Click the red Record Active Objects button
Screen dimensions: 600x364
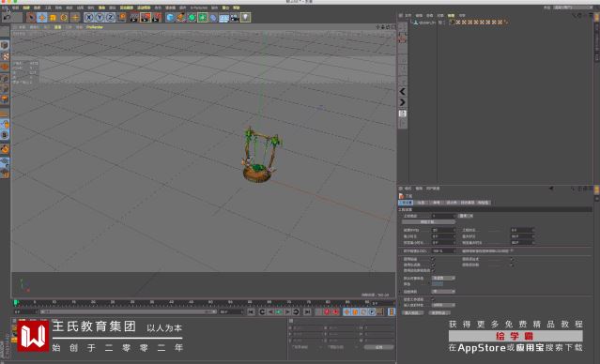[x=327, y=312]
